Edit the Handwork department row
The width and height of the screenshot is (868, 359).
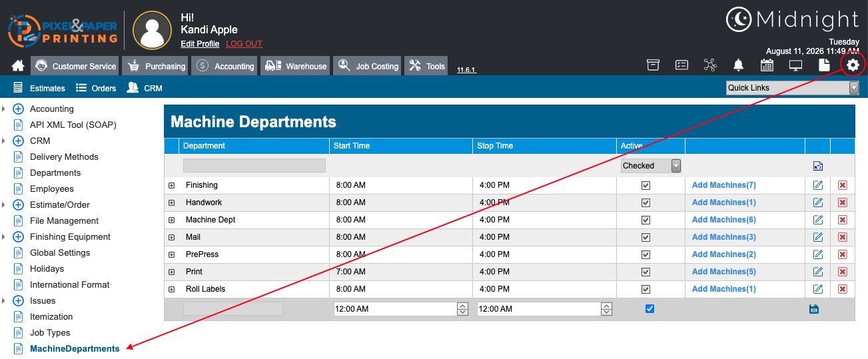pos(818,202)
